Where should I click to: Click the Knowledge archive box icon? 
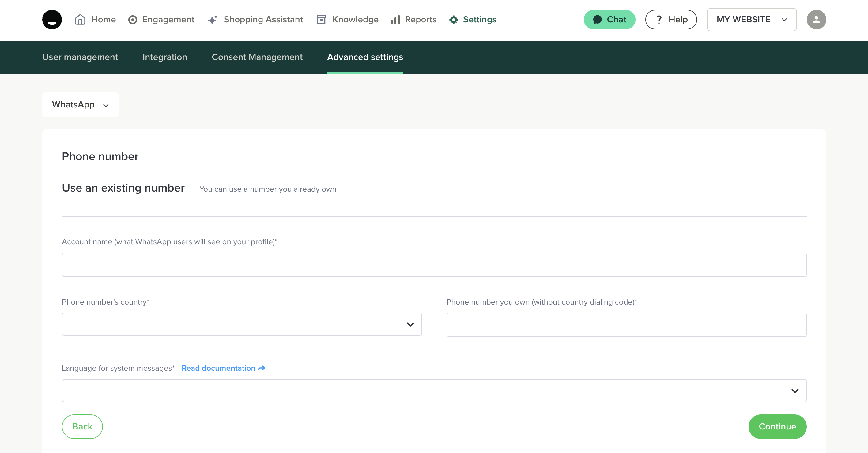click(321, 20)
